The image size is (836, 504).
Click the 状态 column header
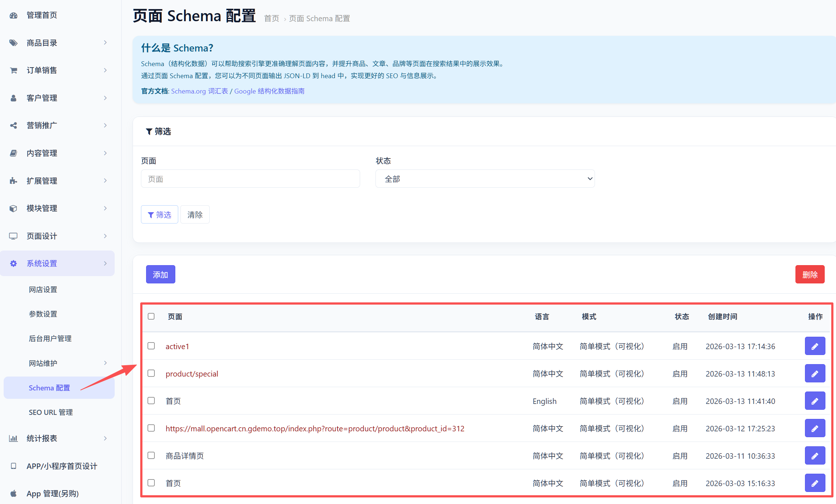coord(682,317)
